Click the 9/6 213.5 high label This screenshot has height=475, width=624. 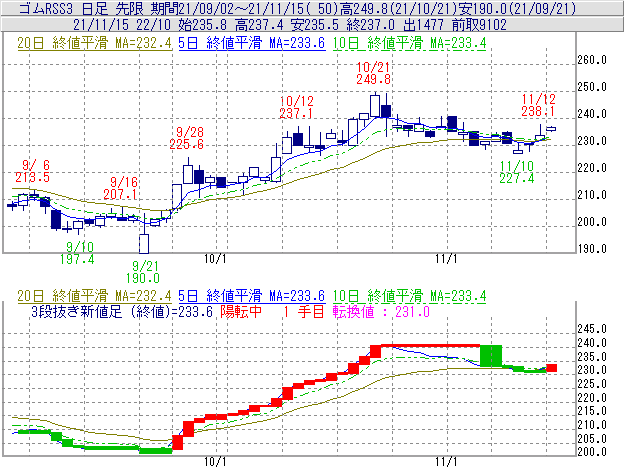coord(33,171)
